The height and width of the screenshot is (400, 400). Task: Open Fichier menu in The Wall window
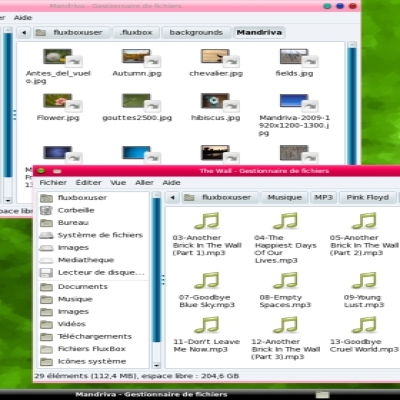(x=53, y=183)
